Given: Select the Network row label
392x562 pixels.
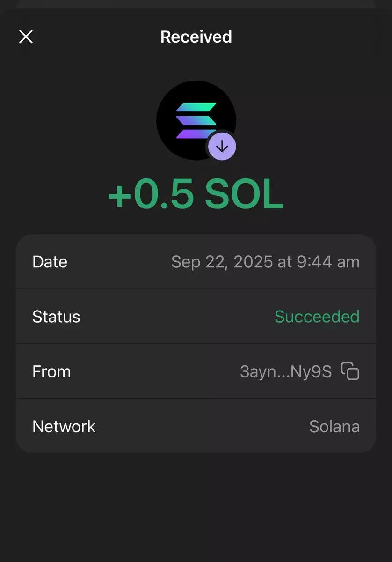Looking at the screenshot, I should pos(64,426).
